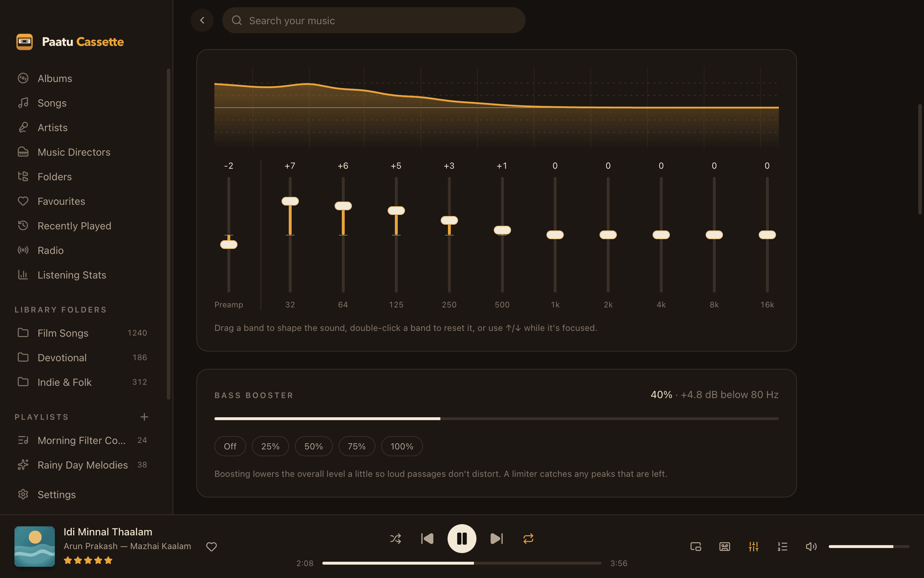Pause the current song
Viewport: 924px width, 578px height.
pyautogui.click(x=462, y=539)
